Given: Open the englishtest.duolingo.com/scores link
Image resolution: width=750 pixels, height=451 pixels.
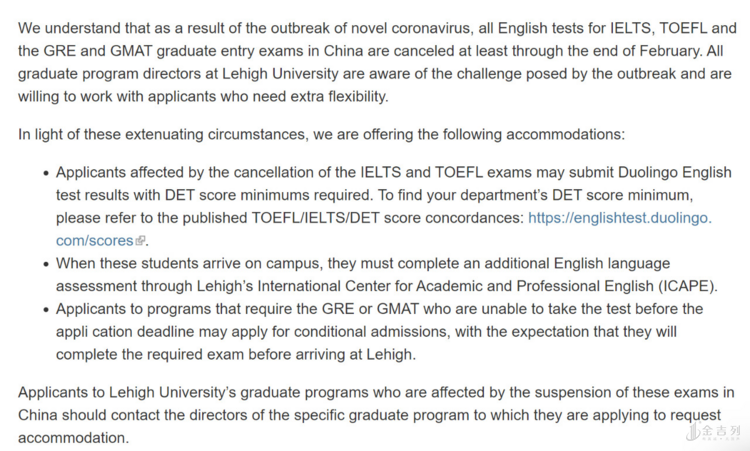Looking at the screenshot, I should 619,217.
